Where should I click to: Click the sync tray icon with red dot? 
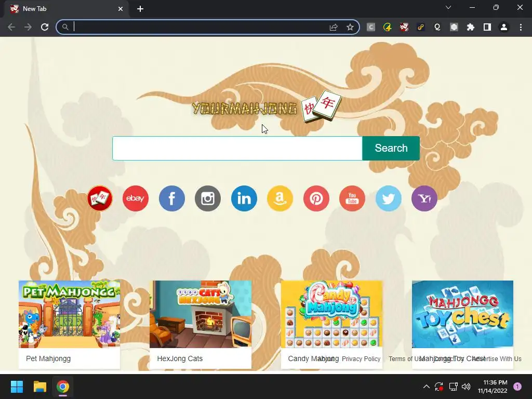pyautogui.click(x=439, y=387)
